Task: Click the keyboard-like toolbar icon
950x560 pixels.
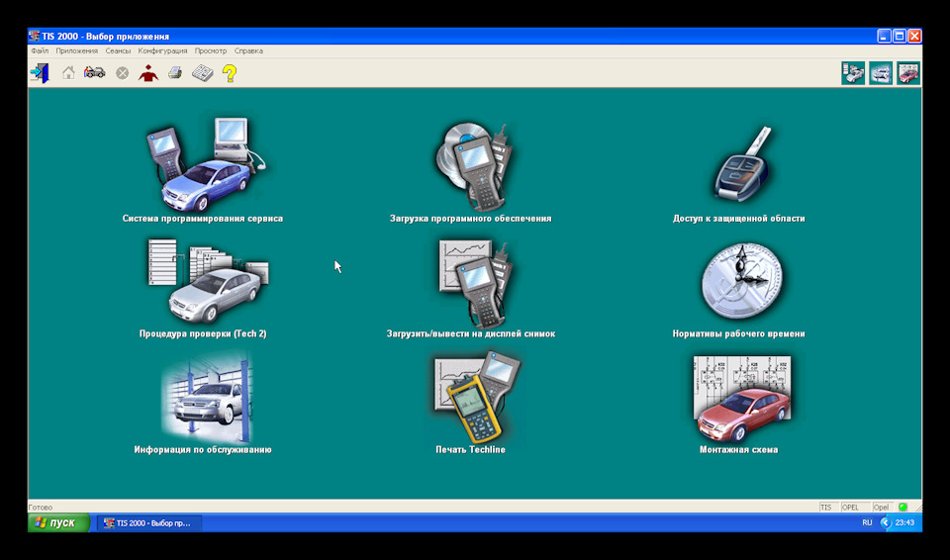Action: click(202, 73)
